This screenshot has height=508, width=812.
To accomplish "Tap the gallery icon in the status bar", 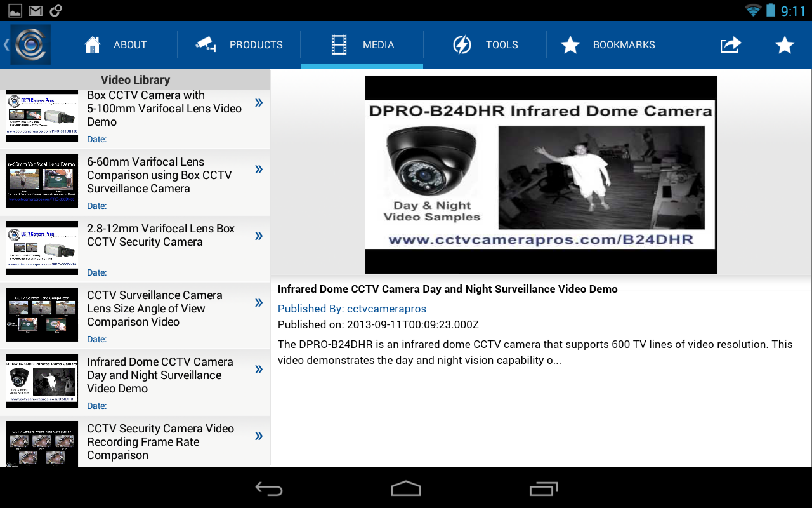I will tap(15, 10).
